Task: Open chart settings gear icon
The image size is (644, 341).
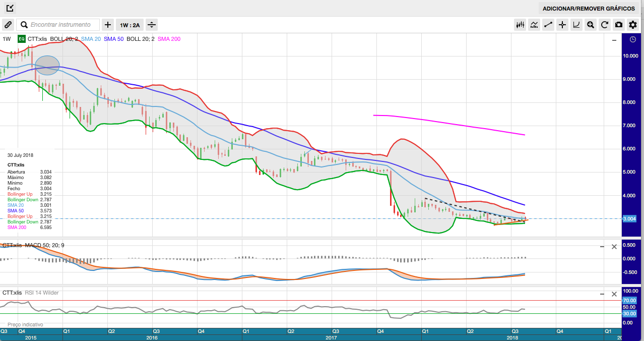Action: (633, 25)
